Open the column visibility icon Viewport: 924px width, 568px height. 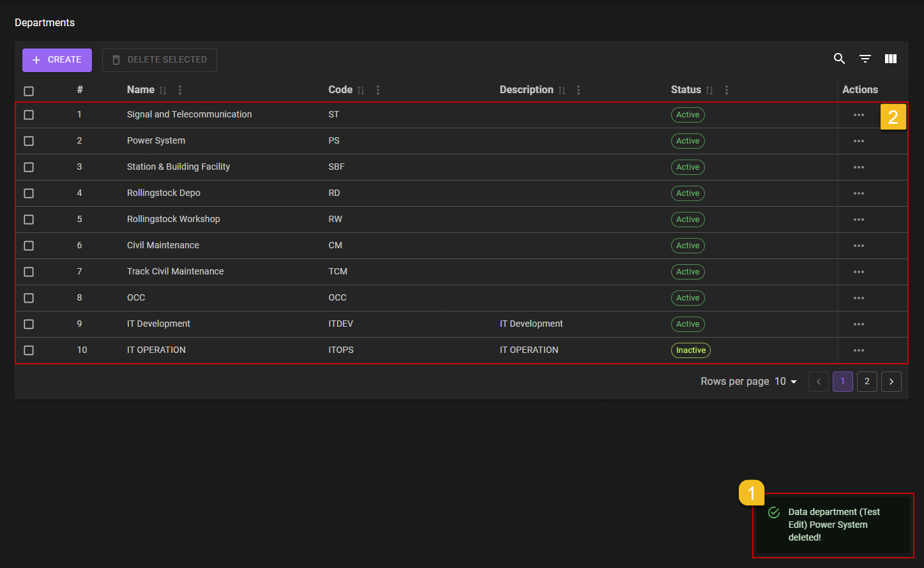point(891,59)
